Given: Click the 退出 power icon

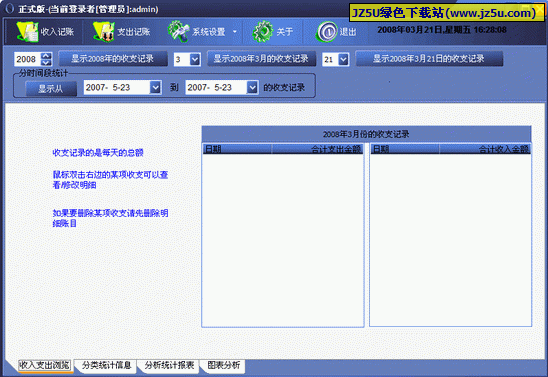Looking at the screenshot, I should tap(327, 32).
